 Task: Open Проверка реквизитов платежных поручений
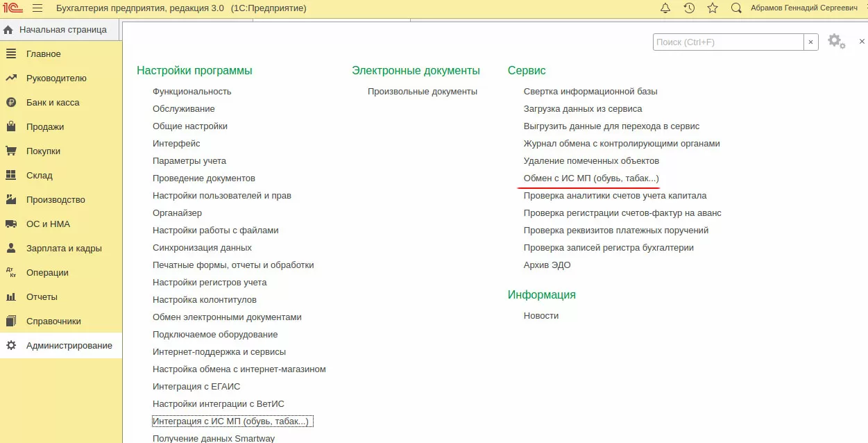pyautogui.click(x=616, y=231)
